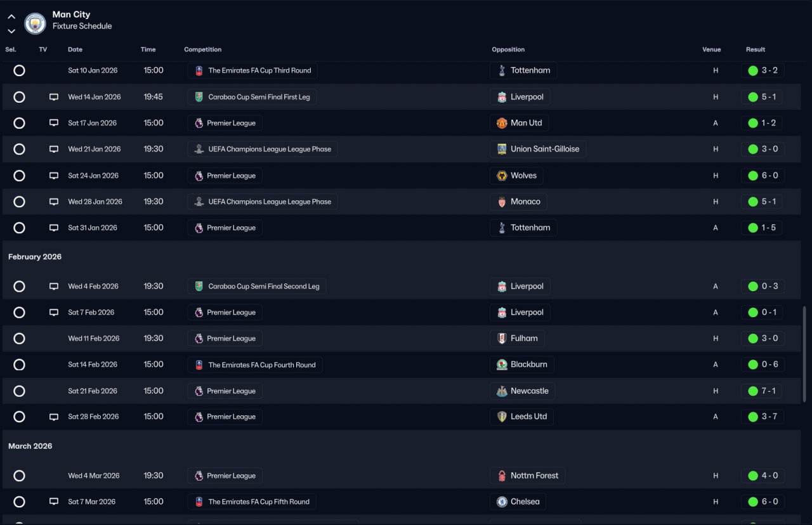Sort fixtures by the Venue column header

click(712, 49)
